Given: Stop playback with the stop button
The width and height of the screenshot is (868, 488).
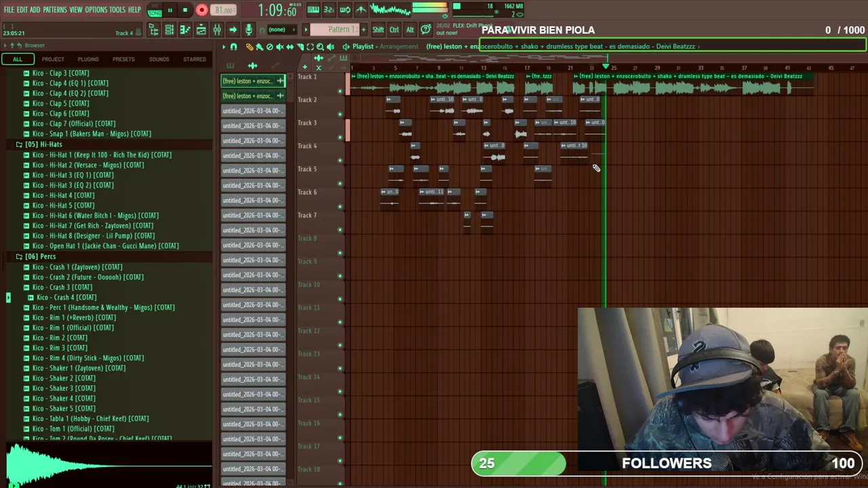Looking at the screenshot, I should tap(184, 10).
